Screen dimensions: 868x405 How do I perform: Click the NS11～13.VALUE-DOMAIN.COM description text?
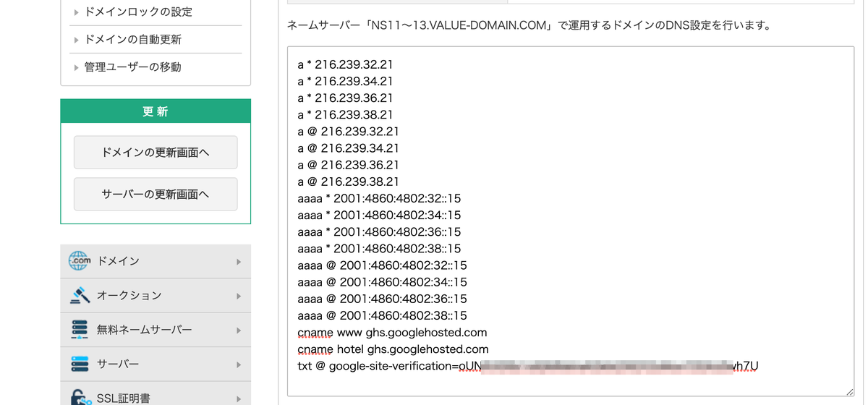tap(529, 25)
